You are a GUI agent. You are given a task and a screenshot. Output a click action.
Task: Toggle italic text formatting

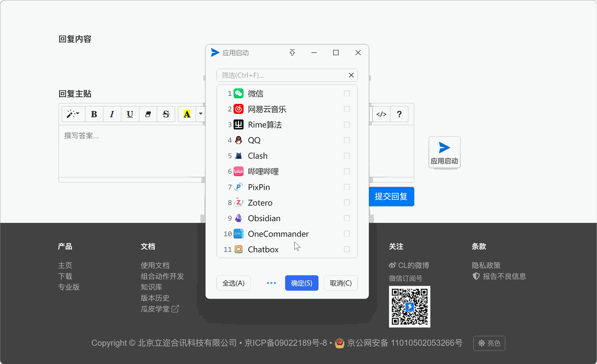point(112,114)
